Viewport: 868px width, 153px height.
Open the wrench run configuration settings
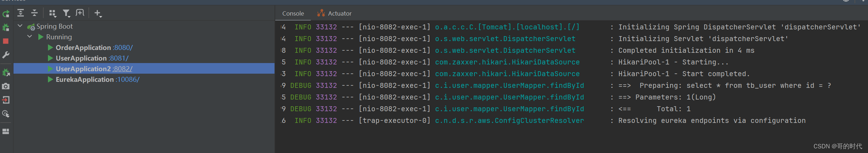coord(6,55)
